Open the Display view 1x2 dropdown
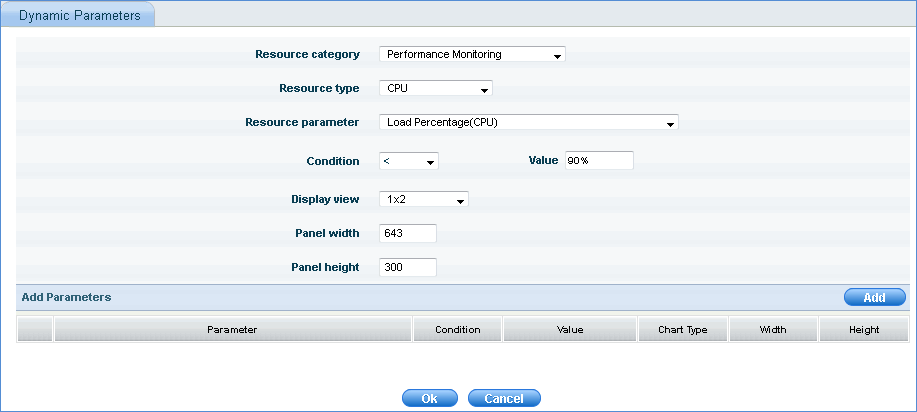The image size is (917, 412). pos(424,200)
